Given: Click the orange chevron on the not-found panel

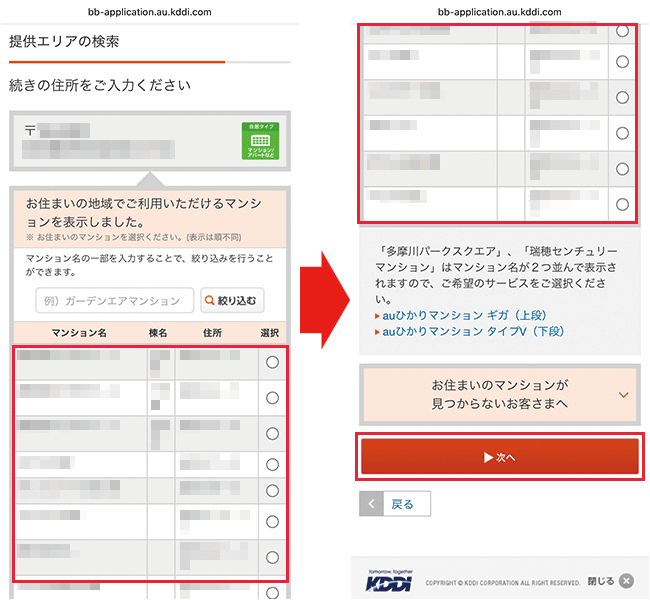Looking at the screenshot, I should pyautogui.click(x=624, y=395).
